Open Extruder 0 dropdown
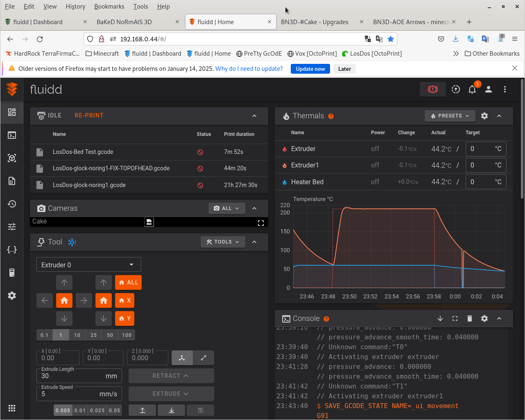Screen dimensions: 525x420 [89, 265]
